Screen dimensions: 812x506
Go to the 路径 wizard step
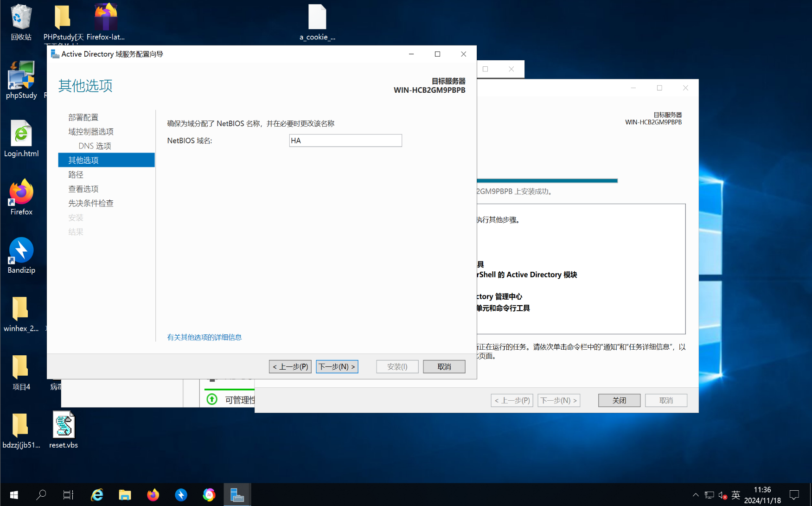click(x=76, y=174)
